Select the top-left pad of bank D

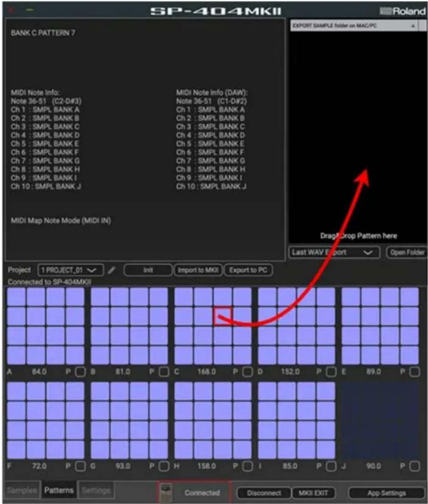pyautogui.click(x=267, y=296)
